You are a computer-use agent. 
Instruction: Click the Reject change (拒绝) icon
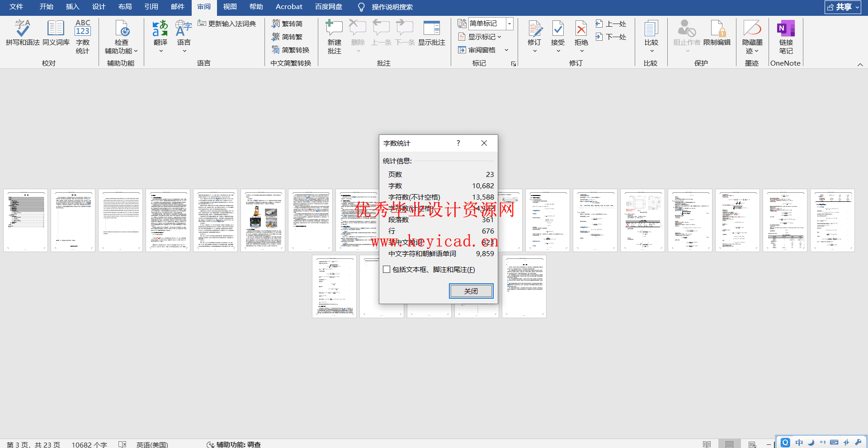(x=581, y=29)
